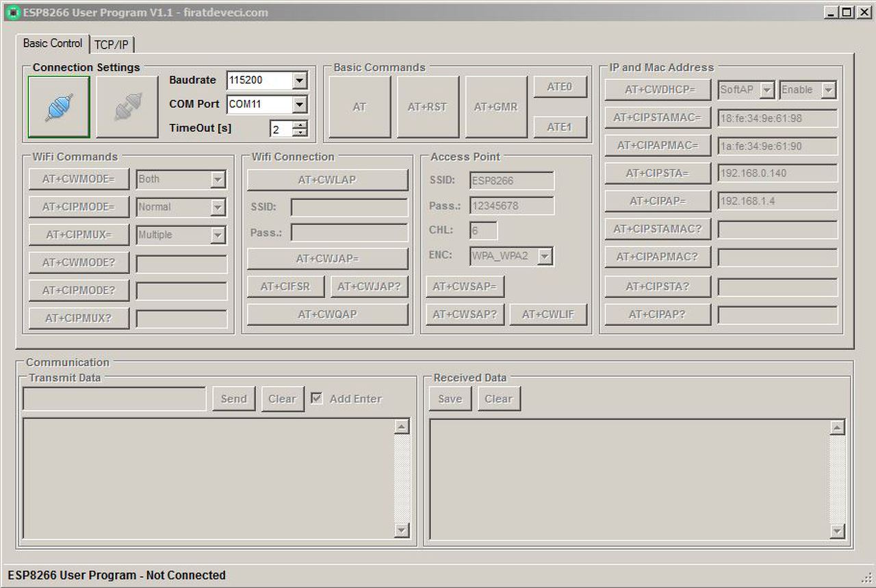Click the AT+CIPSTAMAC? query button
876x588 pixels.
tap(658, 229)
